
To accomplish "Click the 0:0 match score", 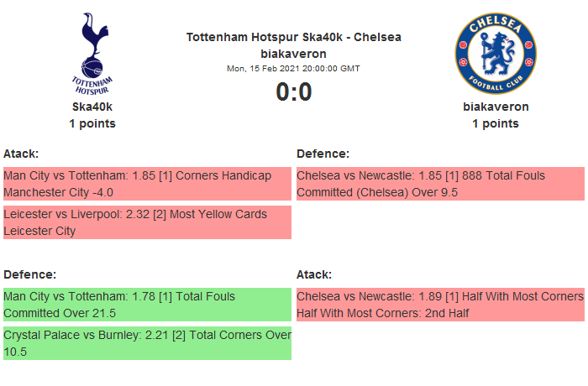I will 293,91.
